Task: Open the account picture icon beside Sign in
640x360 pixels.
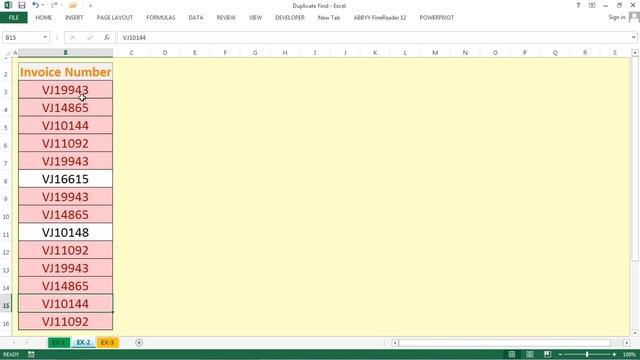Action: pos(634,17)
